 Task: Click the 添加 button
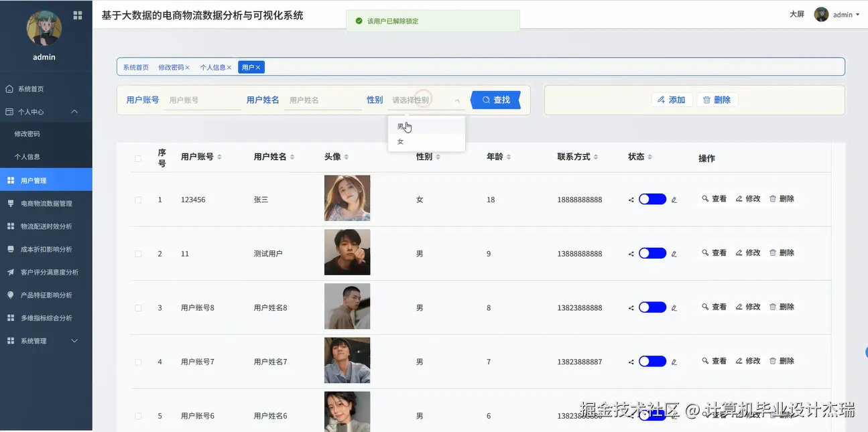[671, 100]
